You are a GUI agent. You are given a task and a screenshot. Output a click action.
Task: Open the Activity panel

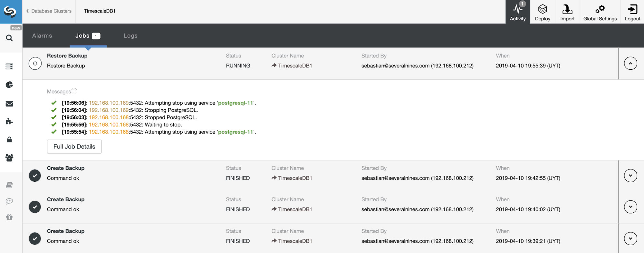click(x=518, y=12)
